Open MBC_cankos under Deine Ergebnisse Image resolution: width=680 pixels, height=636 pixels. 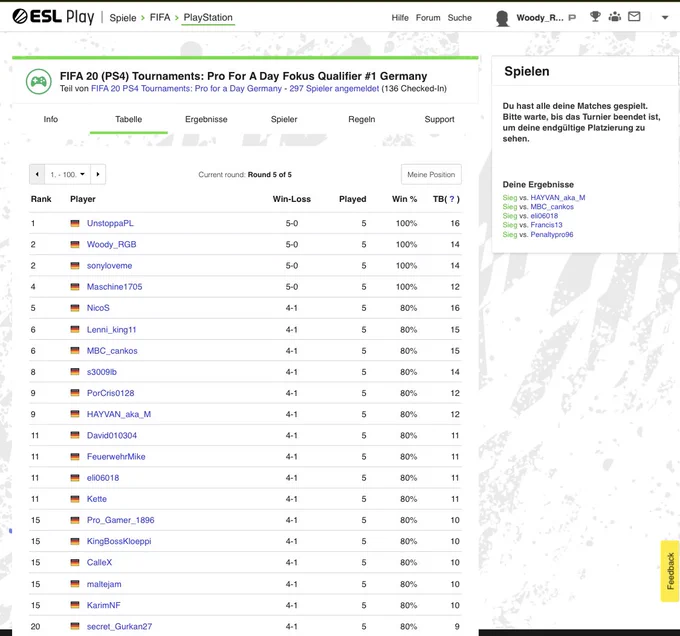click(x=552, y=207)
